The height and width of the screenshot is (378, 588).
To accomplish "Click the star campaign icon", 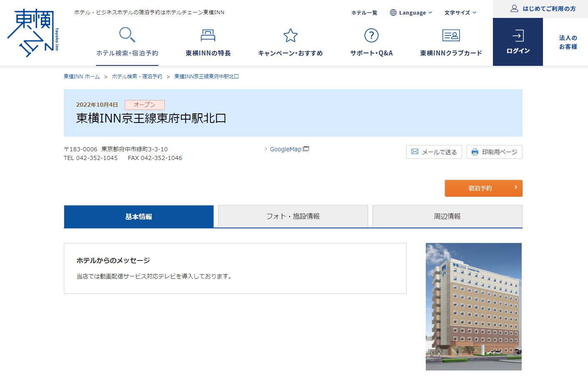I will [290, 35].
